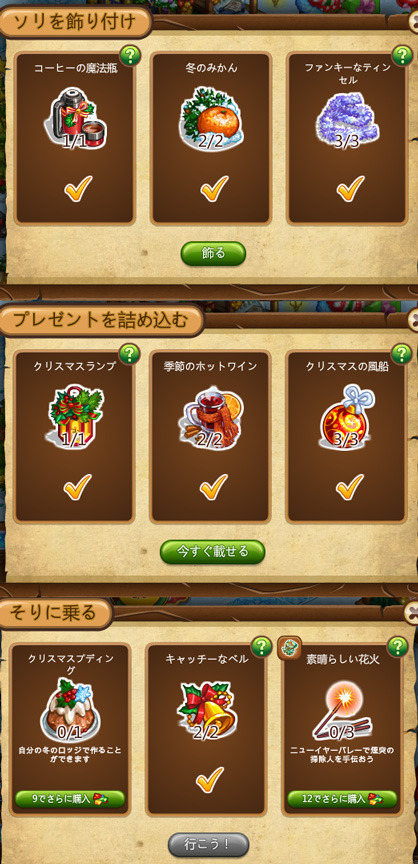Click the 今すぐ載せる button
418x864 pixels.
tap(213, 552)
